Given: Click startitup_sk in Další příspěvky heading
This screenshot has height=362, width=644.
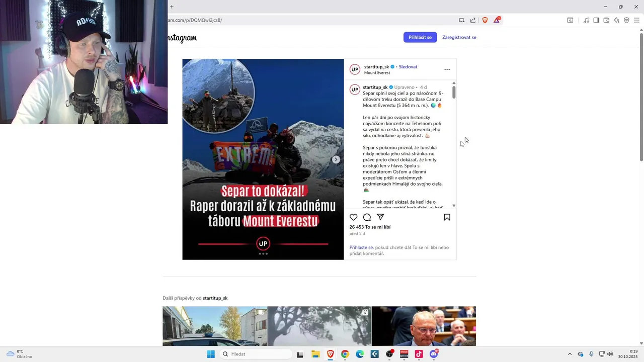Looking at the screenshot, I should click(x=215, y=298).
